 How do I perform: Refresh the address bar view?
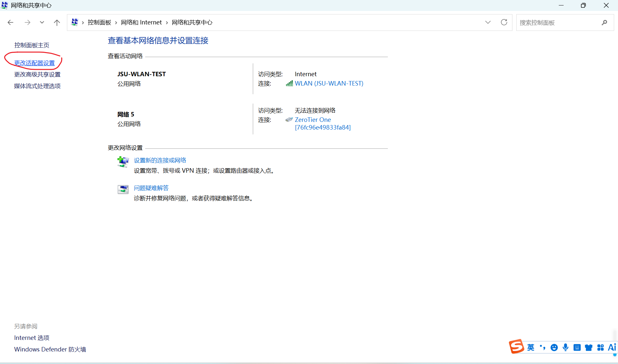point(504,22)
